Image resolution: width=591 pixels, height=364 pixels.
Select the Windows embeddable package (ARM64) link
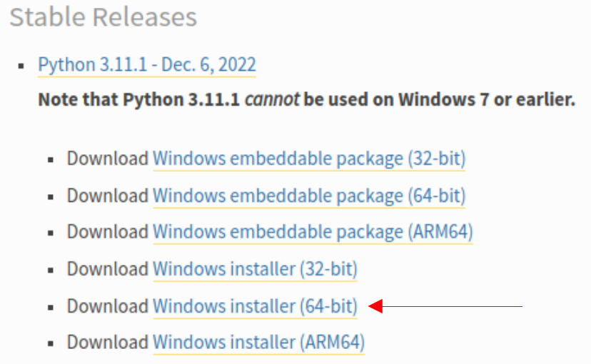(313, 232)
